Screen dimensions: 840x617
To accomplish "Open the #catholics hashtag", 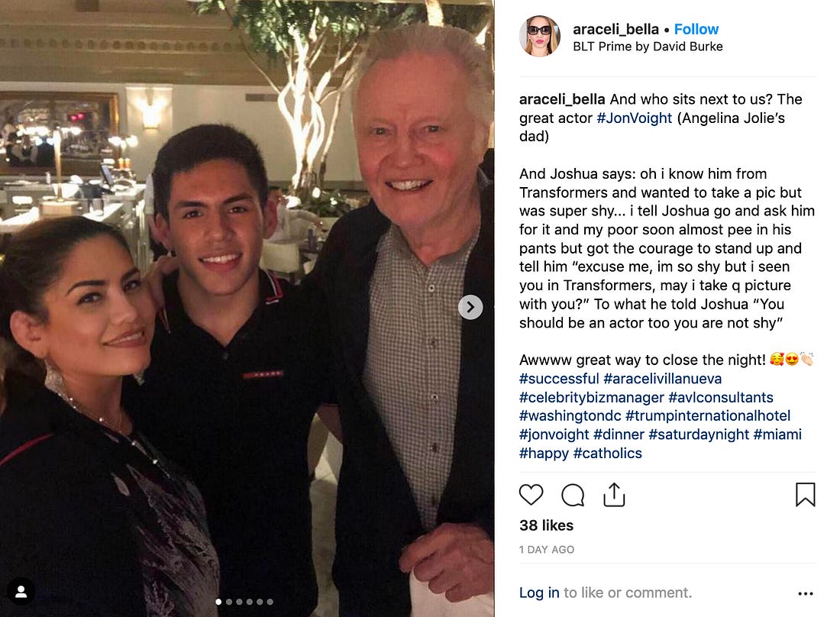I will [x=608, y=453].
